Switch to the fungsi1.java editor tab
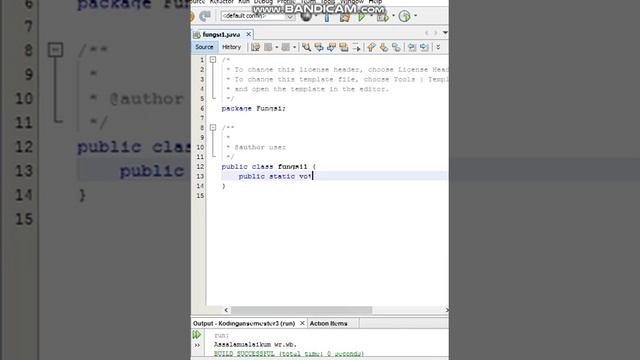The height and width of the screenshot is (360, 640). (x=221, y=35)
